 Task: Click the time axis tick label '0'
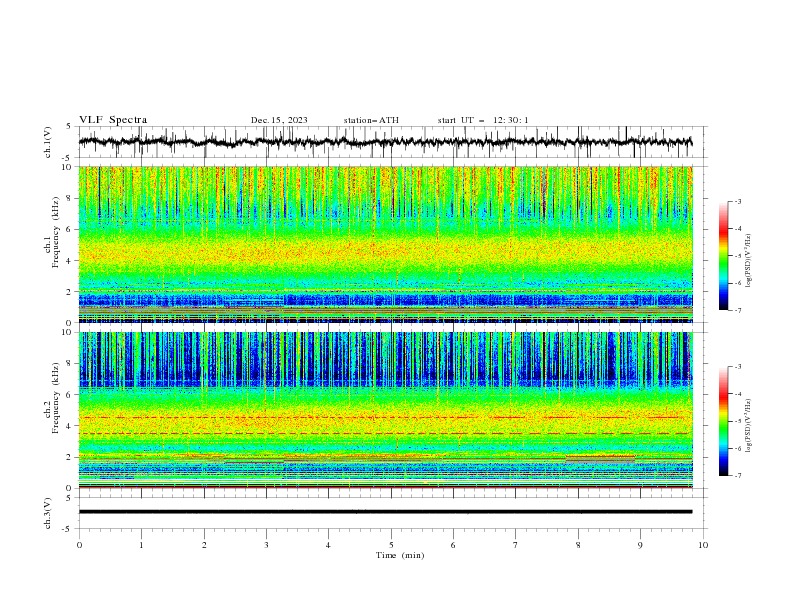point(79,545)
